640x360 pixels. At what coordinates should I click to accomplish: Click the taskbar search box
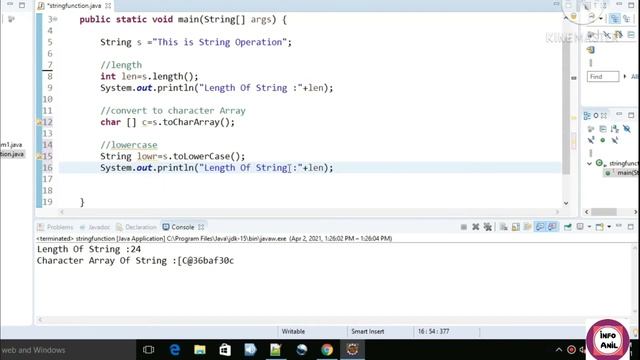67,350
